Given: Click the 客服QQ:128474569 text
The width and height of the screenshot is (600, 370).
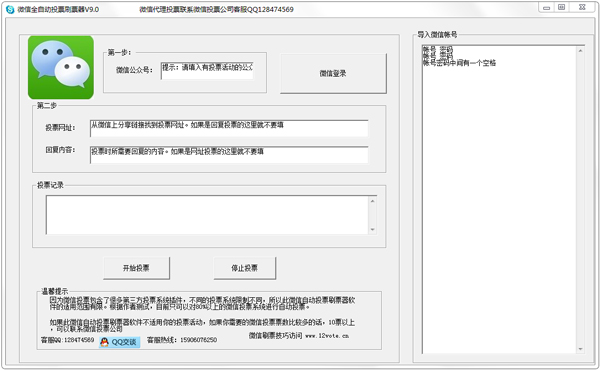Looking at the screenshot, I should tap(67, 340).
